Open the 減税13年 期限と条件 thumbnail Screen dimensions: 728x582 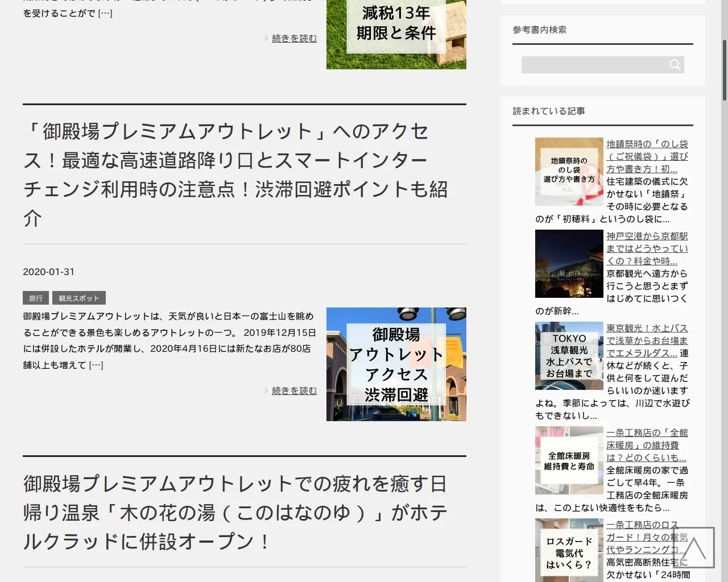(x=396, y=35)
